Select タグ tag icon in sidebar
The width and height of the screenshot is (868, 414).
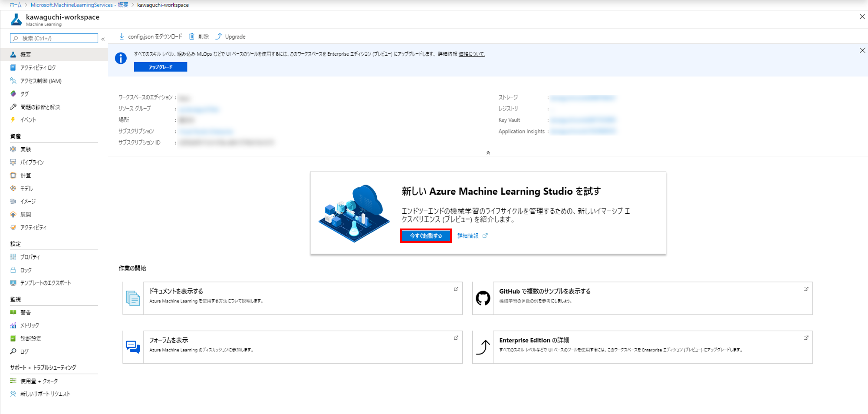13,94
